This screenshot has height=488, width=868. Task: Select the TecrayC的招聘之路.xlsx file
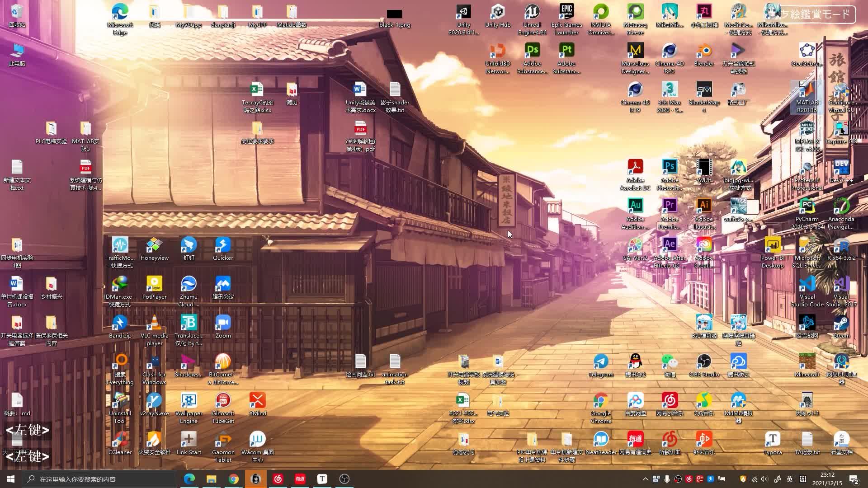257,98
